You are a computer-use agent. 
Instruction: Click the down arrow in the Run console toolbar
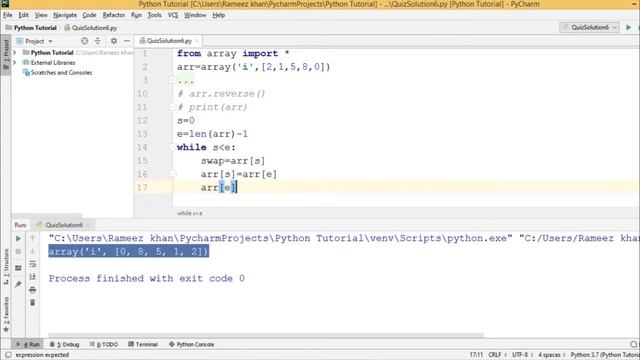[33, 251]
